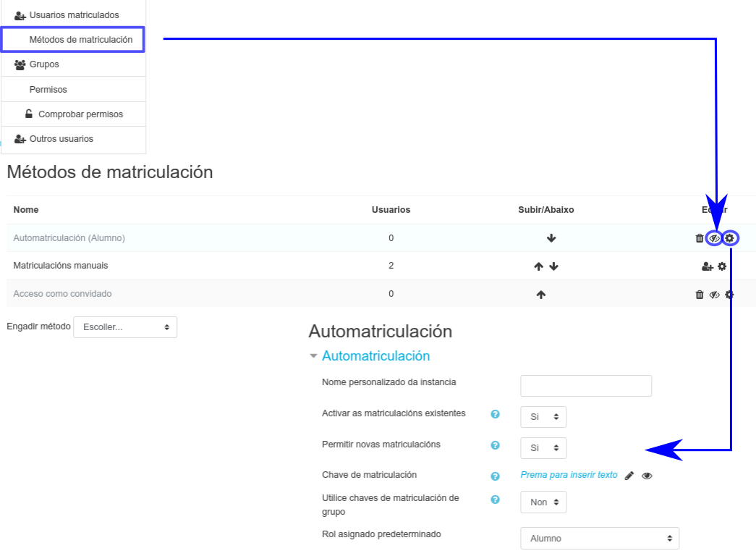Open settings gear for Acceso como convidado
This screenshot has width=756, height=556.
click(729, 295)
